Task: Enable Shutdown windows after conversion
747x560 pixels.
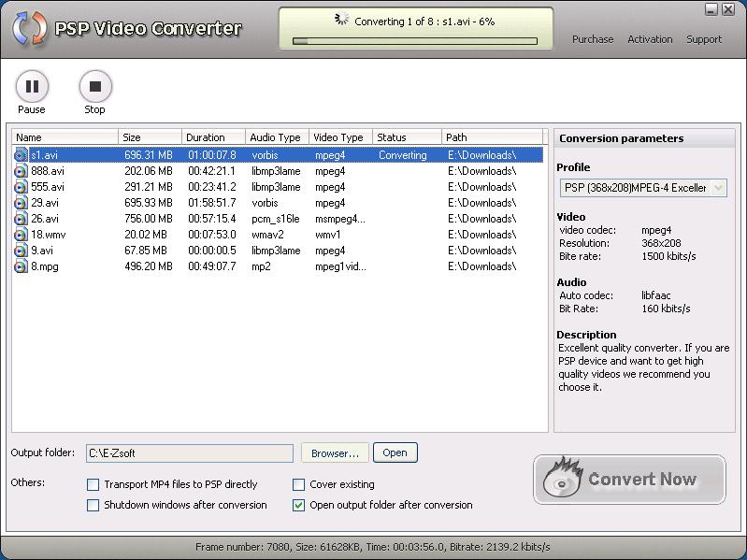Action: coord(93,505)
